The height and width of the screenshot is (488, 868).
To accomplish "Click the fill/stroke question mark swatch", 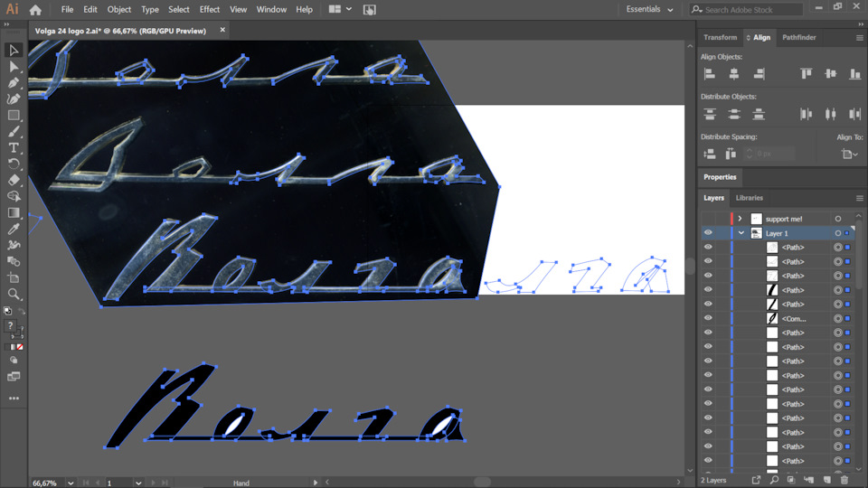I will [x=10, y=326].
